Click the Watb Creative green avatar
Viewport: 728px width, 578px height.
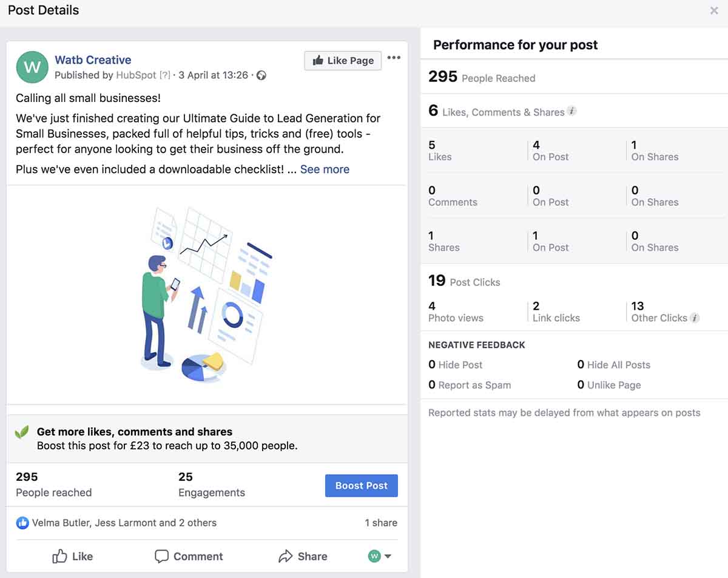point(32,67)
